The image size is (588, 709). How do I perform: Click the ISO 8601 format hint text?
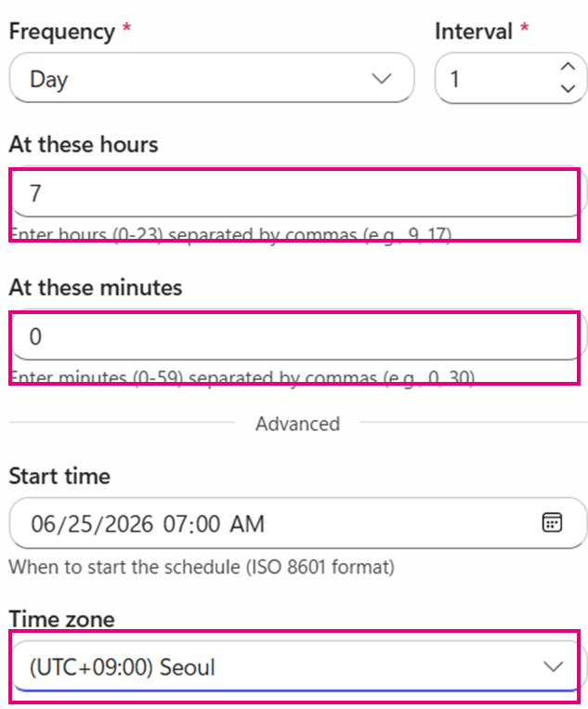click(x=202, y=567)
